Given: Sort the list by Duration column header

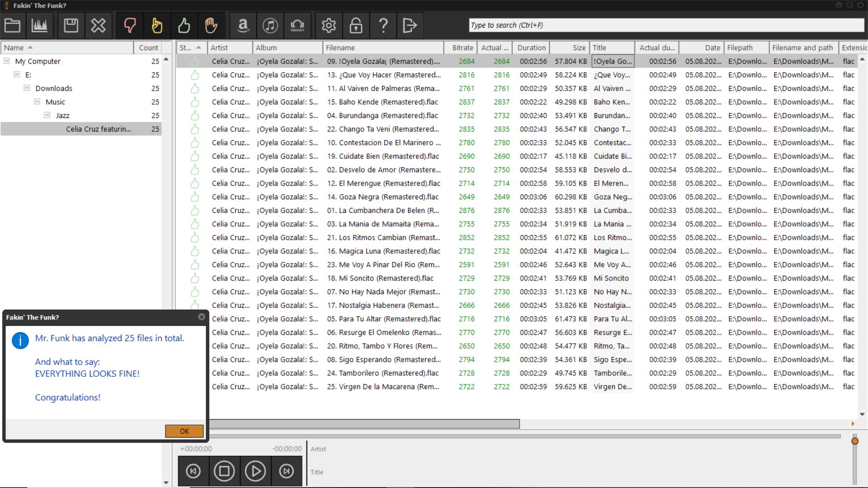Looking at the screenshot, I should [531, 47].
